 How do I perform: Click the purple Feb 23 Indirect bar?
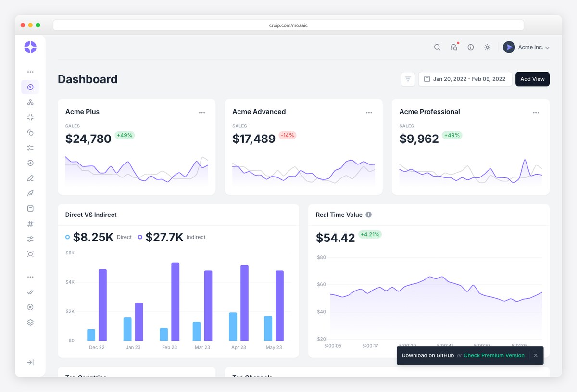tap(176, 302)
